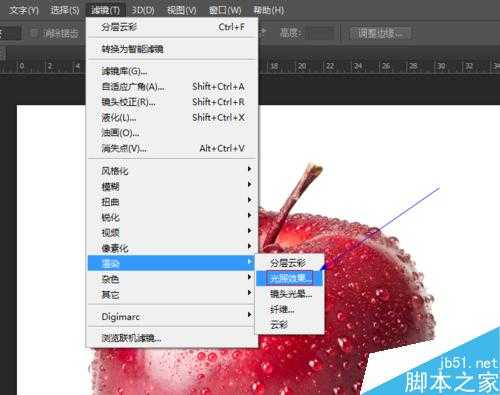The height and width of the screenshot is (395, 500).
Task: Expand the 锐化 sharpen submenu
Action: [172, 217]
